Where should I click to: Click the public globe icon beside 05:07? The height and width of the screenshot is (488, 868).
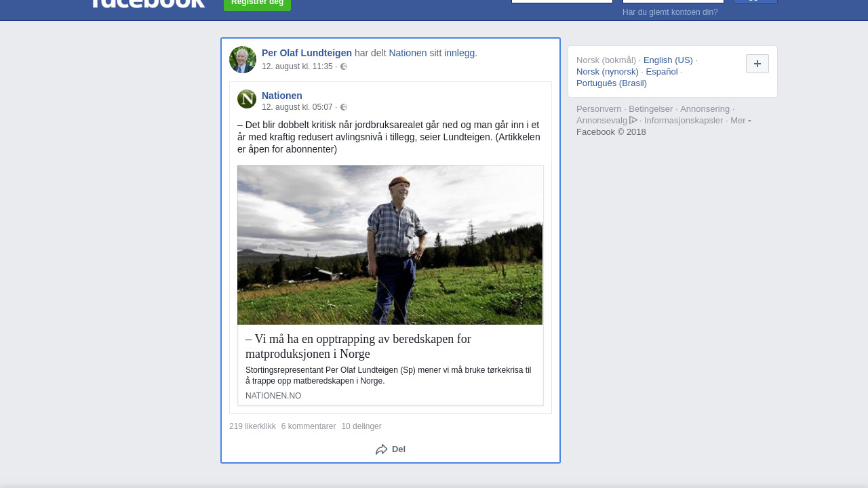click(x=344, y=107)
